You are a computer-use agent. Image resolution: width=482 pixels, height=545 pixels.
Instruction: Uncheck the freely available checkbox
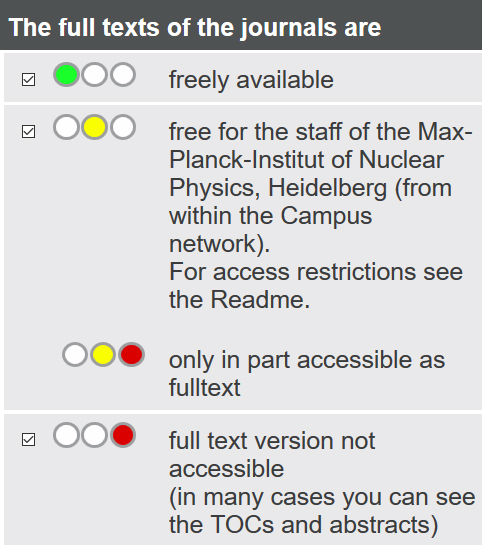pos(28,80)
